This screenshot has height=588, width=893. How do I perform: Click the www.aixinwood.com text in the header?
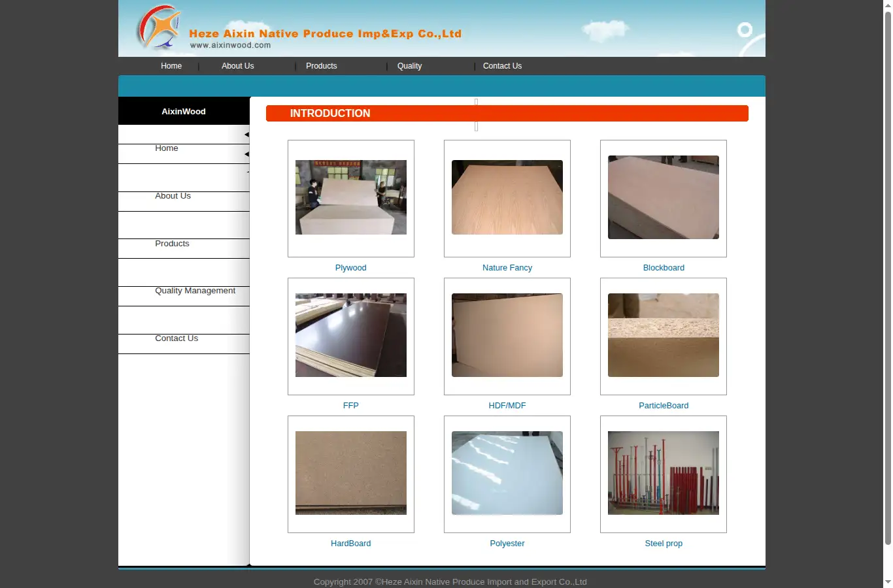(230, 45)
